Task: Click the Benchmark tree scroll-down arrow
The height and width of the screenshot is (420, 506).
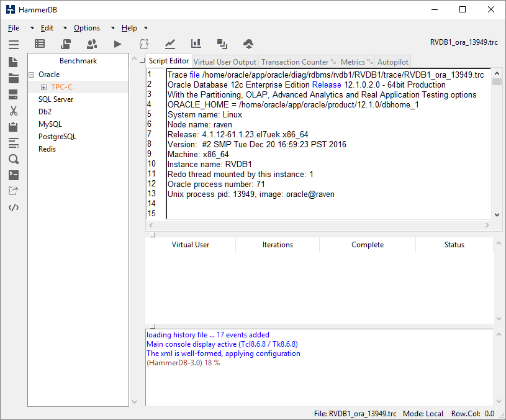Action: 135,402
